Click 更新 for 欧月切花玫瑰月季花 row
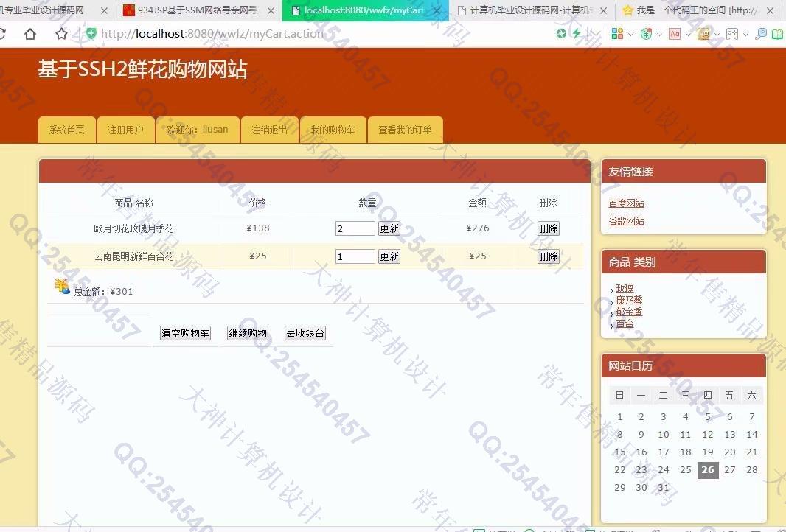This screenshot has width=786, height=532. 389,228
